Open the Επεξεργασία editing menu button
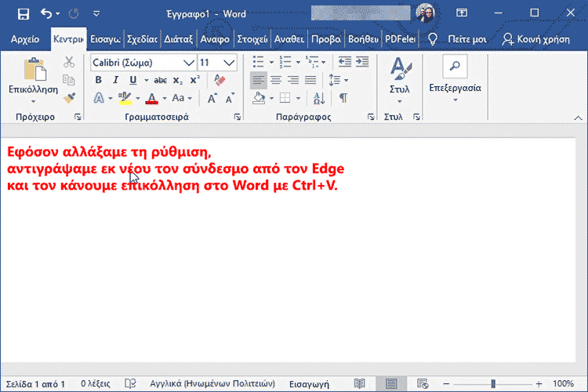Viewport: 588px width, 392px height. point(455,78)
